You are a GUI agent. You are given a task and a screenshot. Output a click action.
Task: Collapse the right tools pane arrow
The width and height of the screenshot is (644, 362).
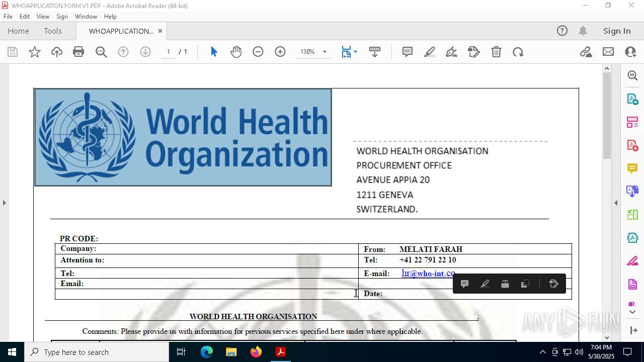point(616,203)
